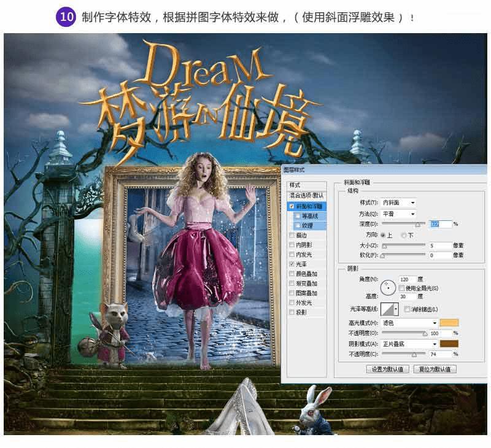Click the highlight opacity 100 field
491x448 pixels.
440,333
